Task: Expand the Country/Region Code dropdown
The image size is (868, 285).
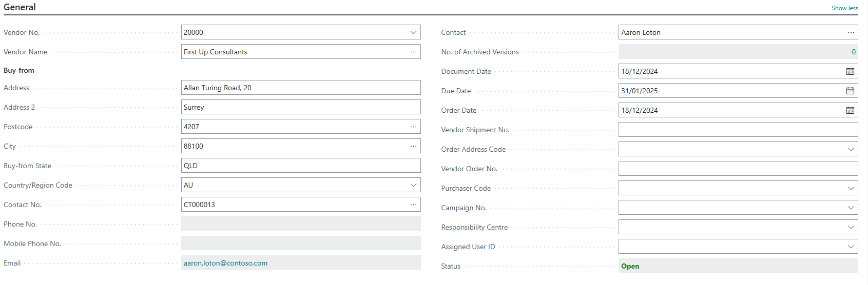Action: [413, 185]
